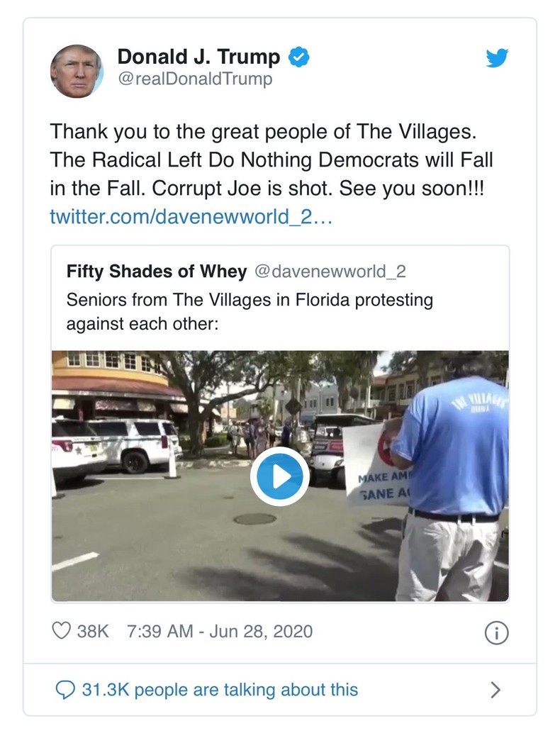Like the tweet with the heart icon
Viewport: 560px width, 733px height.
tap(62, 630)
